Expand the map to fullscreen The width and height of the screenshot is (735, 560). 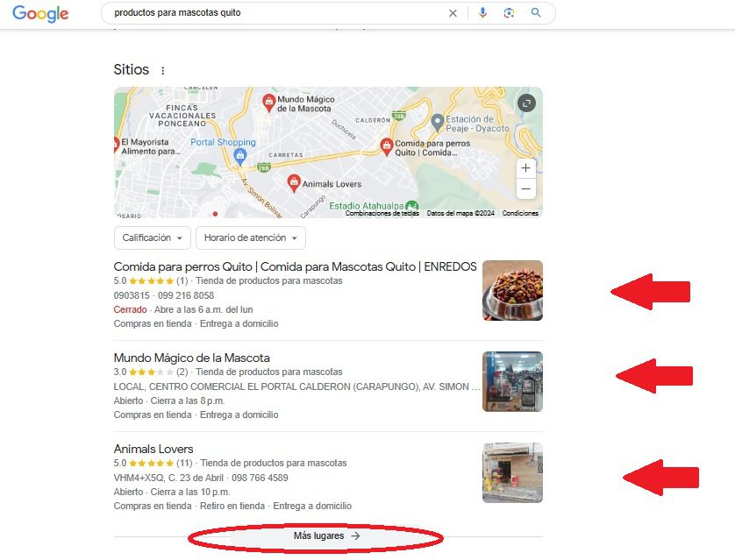coord(526,103)
